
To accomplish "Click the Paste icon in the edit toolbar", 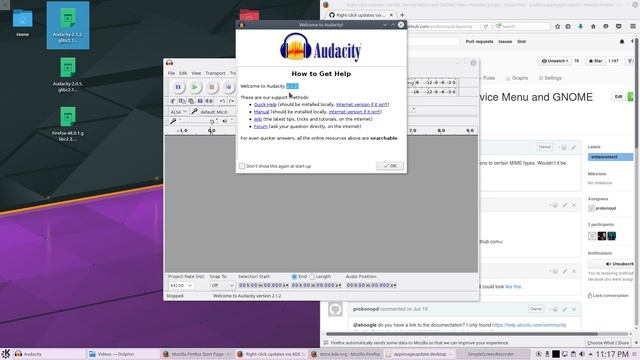I will (x=191, y=101).
